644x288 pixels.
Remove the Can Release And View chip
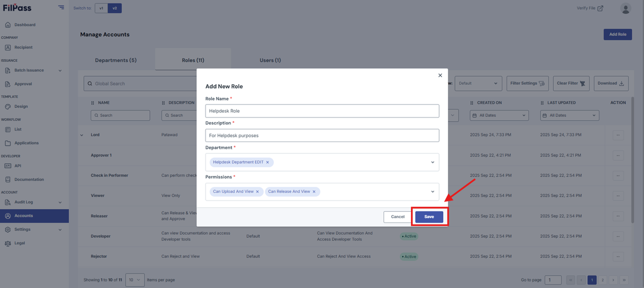click(314, 191)
